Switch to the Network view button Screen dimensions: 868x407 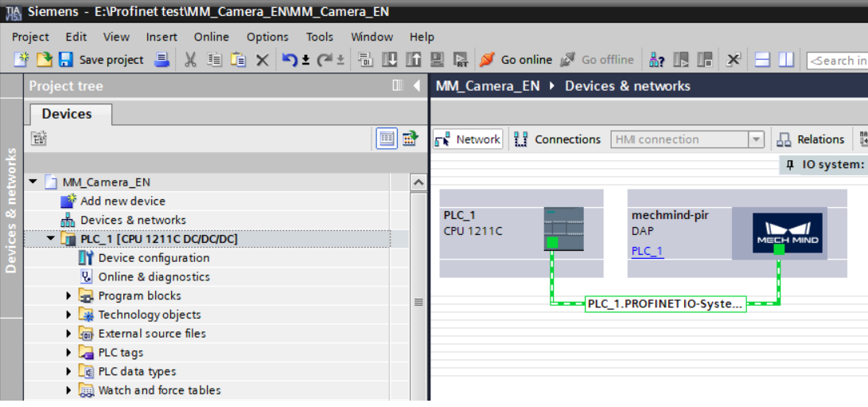(468, 139)
